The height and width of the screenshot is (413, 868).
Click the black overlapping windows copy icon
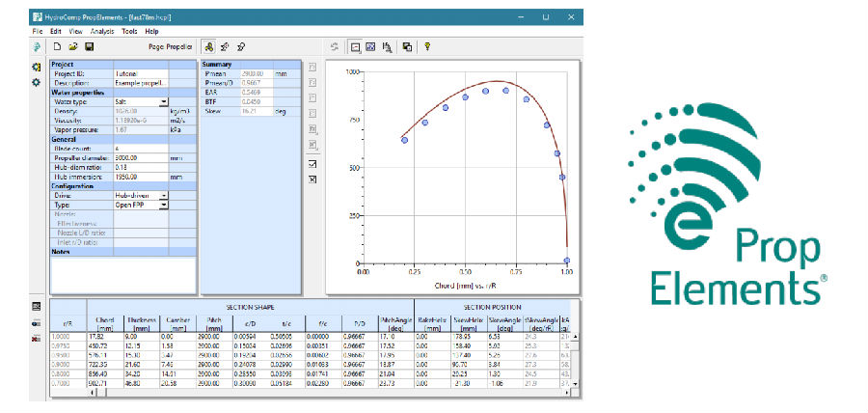tap(407, 47)
